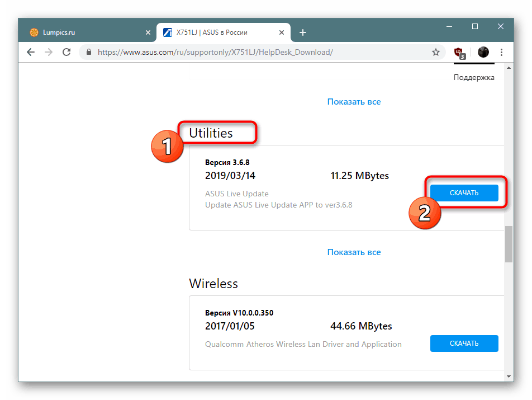
Task: Click the scrollbar up arrow
Action: pyautogui.click(x=509, y=68)
